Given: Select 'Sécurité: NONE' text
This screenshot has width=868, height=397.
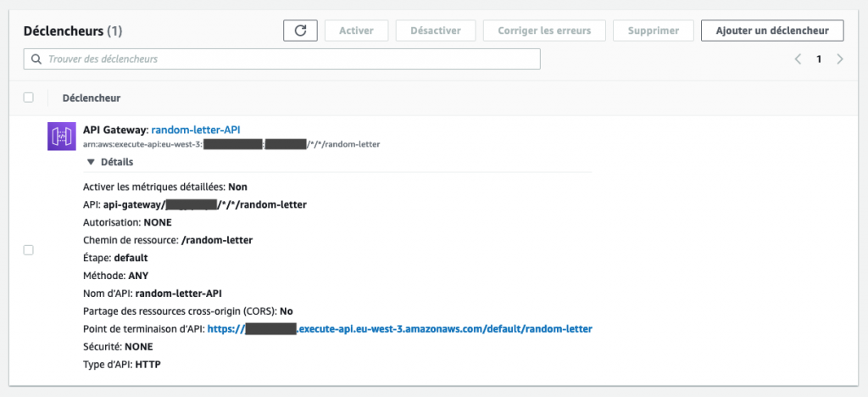Looking at the screenshot, I should click(118, 347).
